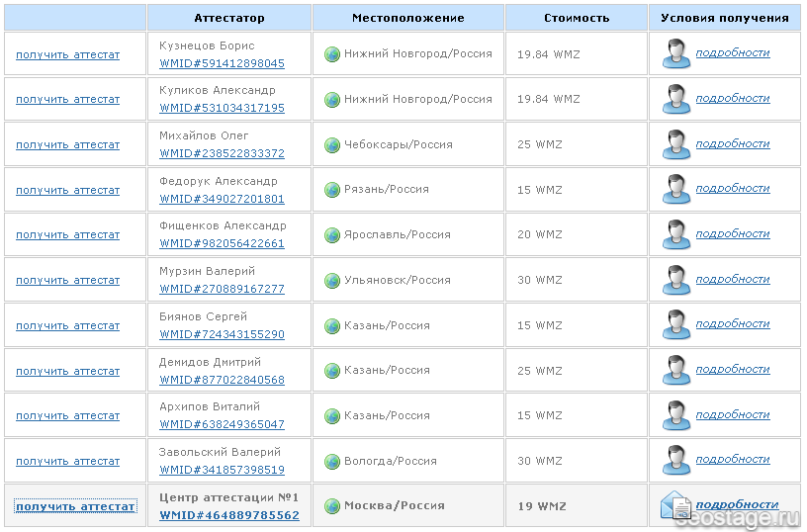This screenshot has width=807, height=532.
Task: Click получить аттестат for Кузнецов Борис
Action: tap(68, 54)
